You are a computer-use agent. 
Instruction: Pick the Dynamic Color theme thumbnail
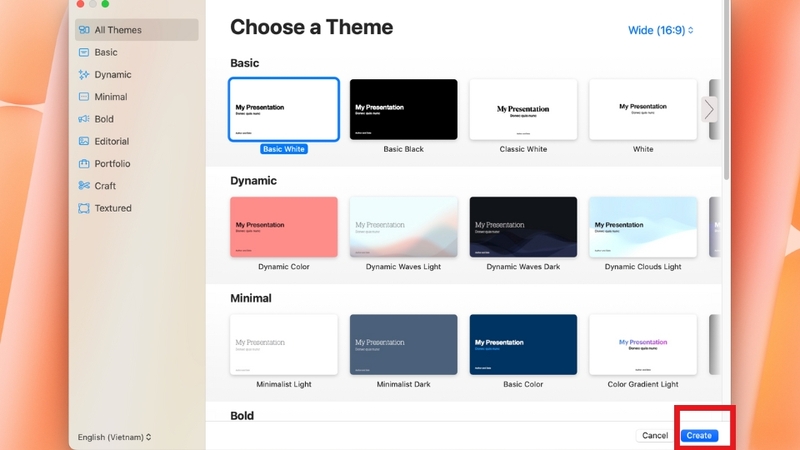284,227
